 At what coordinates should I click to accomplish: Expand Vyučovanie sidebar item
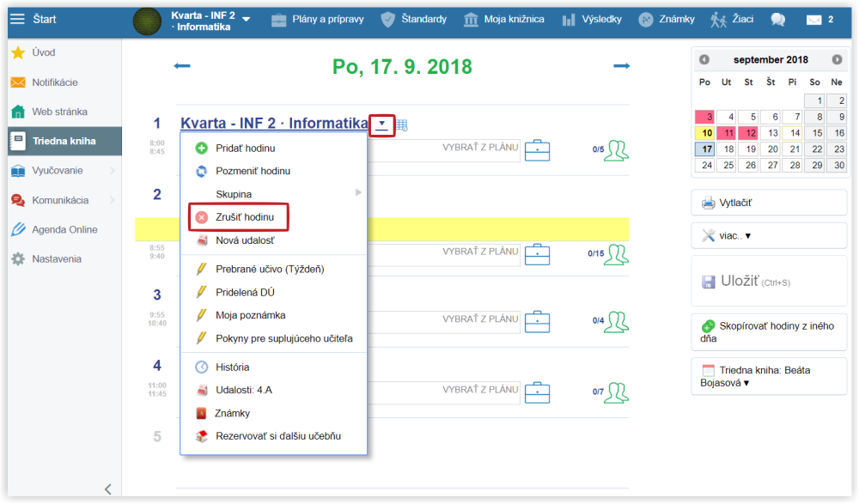[64, 170]
